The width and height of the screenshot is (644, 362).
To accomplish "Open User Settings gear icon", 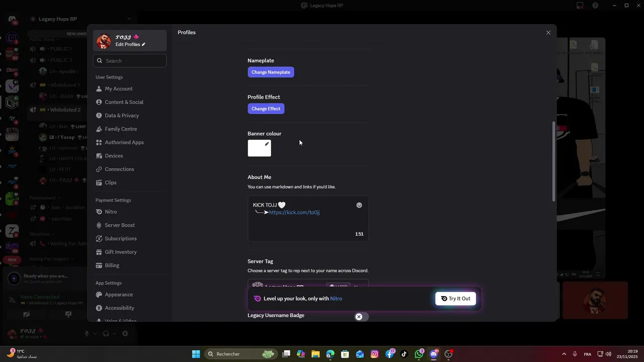I will click(x=125, y=334).
